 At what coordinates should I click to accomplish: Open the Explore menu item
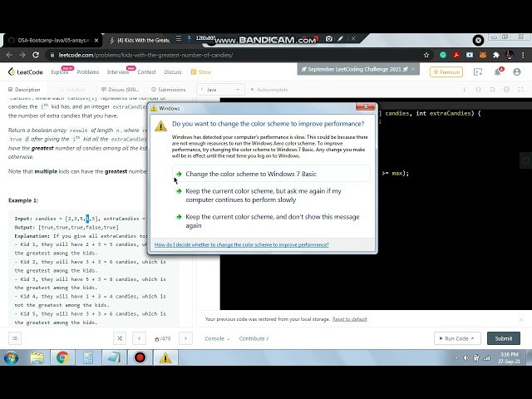(60, 72)
